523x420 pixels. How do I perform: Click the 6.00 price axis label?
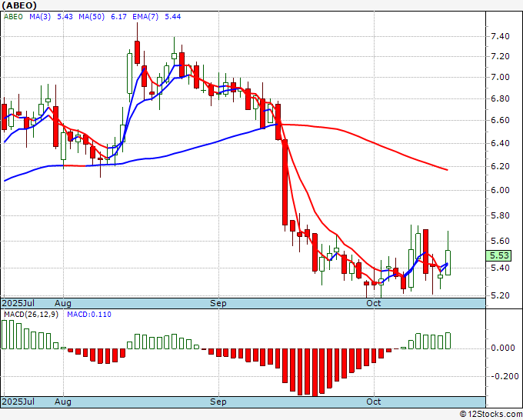(x=500, y=190)
